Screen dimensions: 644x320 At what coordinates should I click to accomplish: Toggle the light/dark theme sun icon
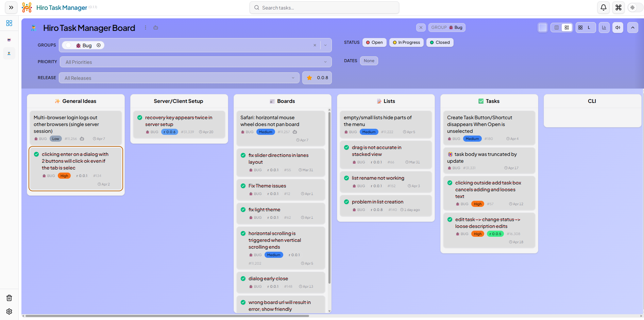pos(633,7)
